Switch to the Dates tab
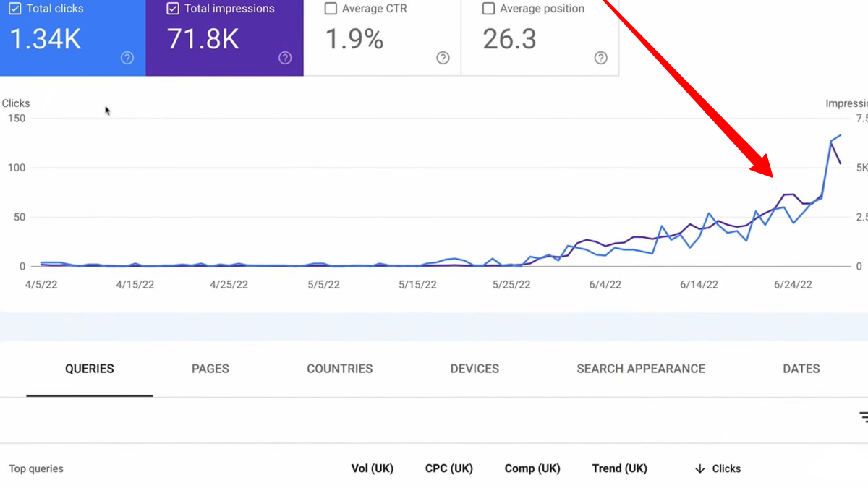 point(801,369)
